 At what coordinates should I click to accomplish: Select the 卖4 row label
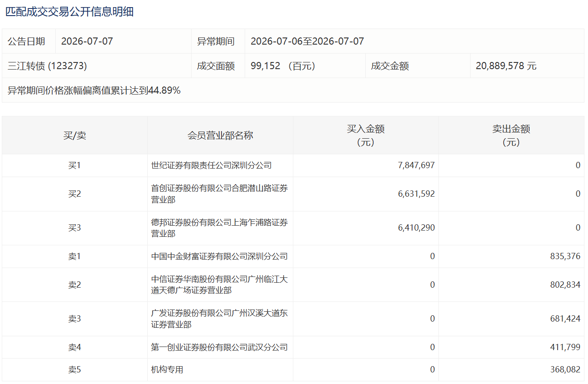click(75, 347)
